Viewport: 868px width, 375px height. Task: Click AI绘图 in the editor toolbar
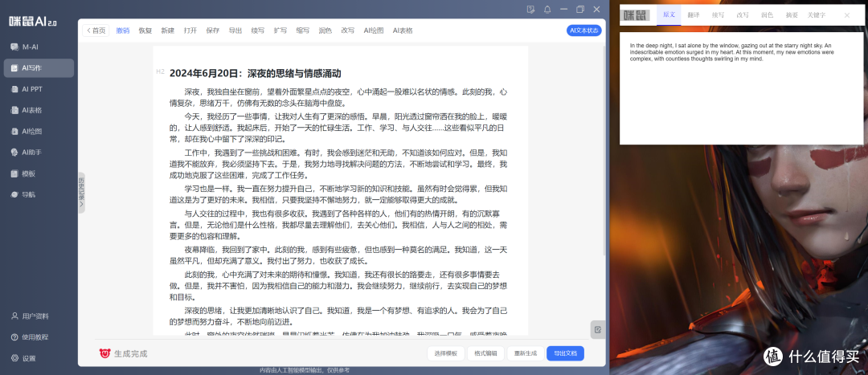pyautogui.click(x=374, y=31)
